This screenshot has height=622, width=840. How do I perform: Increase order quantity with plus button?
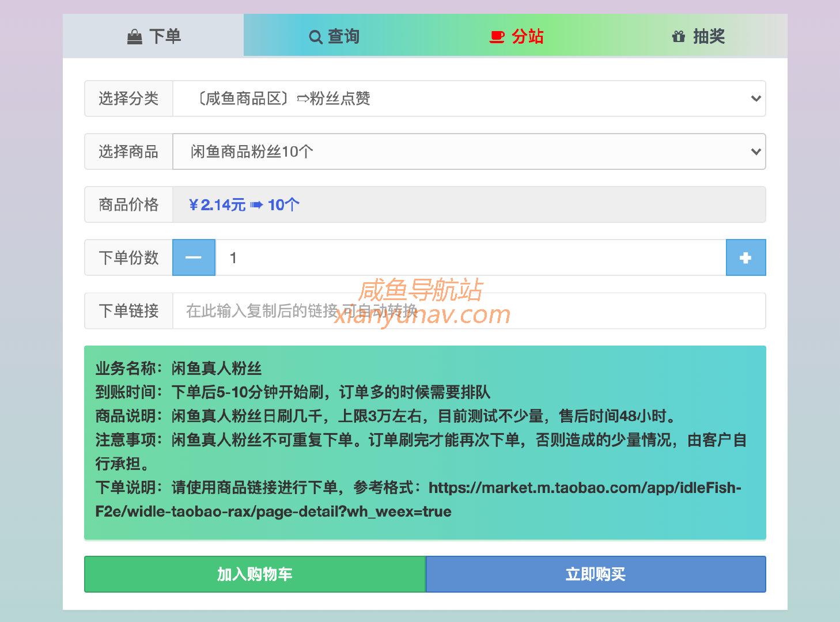click(x=746, y=257)
